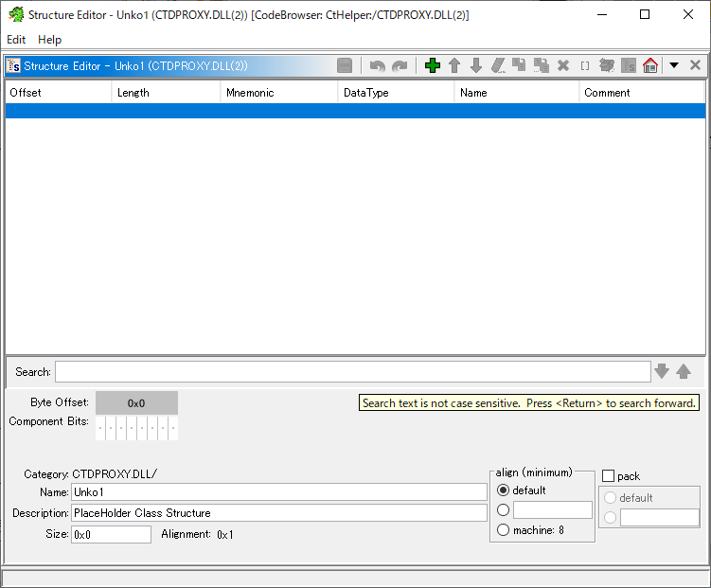The image size is (711, 588).
Task: Click the Component Bits grid
Action: (136, 428)
